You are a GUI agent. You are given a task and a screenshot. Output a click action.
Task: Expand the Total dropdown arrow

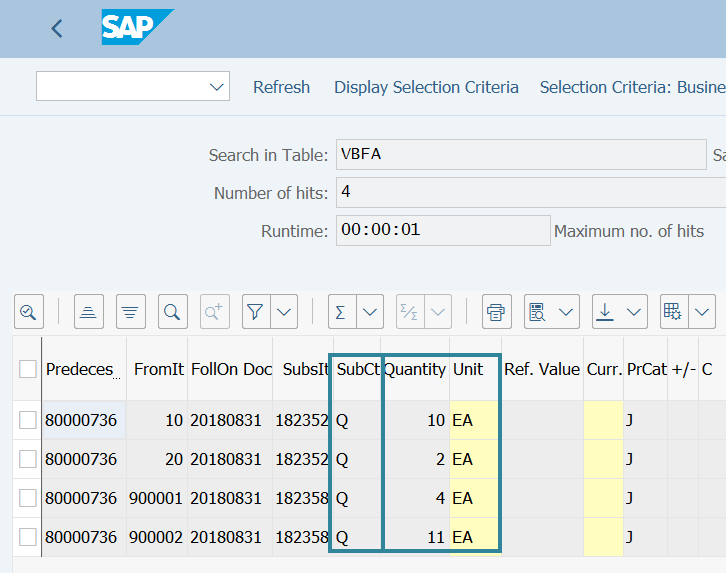[370, 311]
